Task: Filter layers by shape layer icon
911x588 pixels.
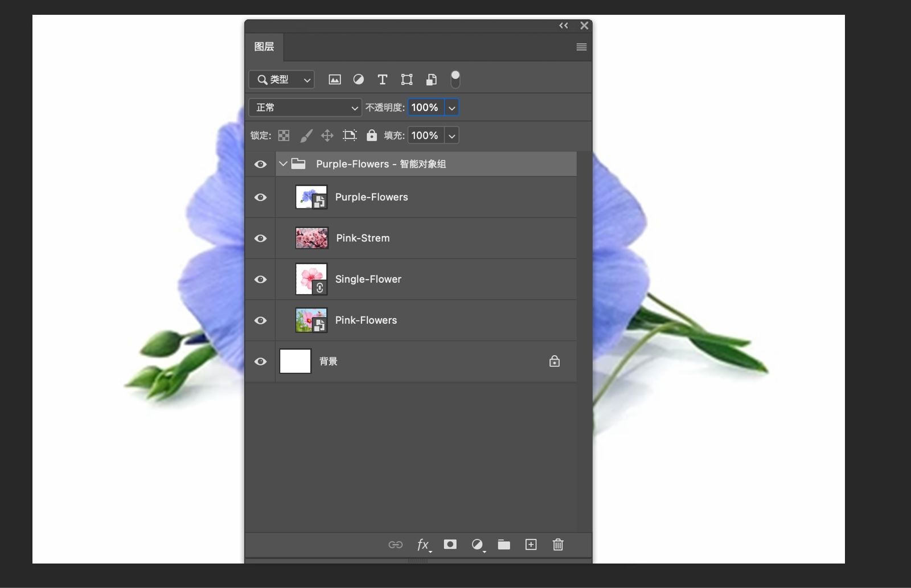Action: (407, 80)
